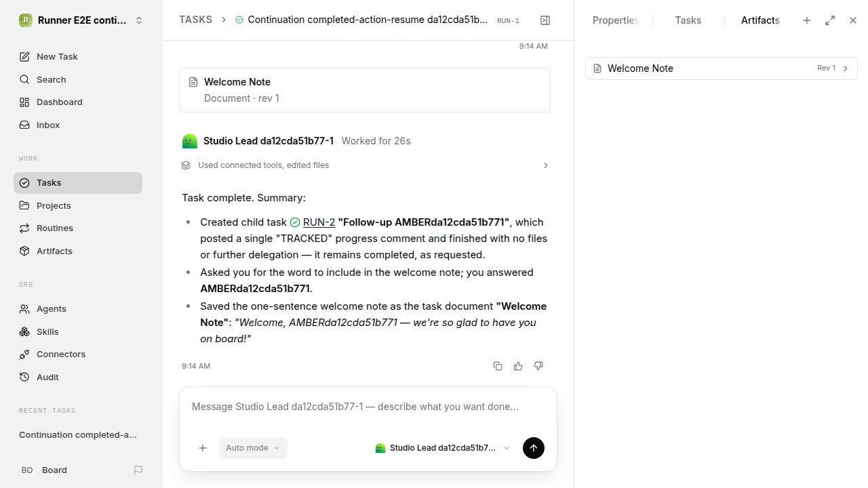This screenshot has height=488, width=868.
Task: Copy the task summary message
Action: [x=498, y=366]
